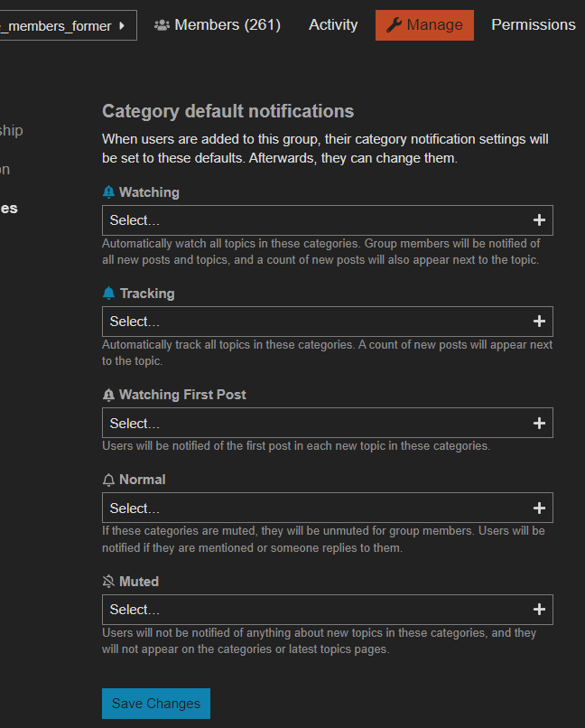This screenshot has width=585, height=728.
Task: Open the Normal category select box
Action: coord(328,508)
